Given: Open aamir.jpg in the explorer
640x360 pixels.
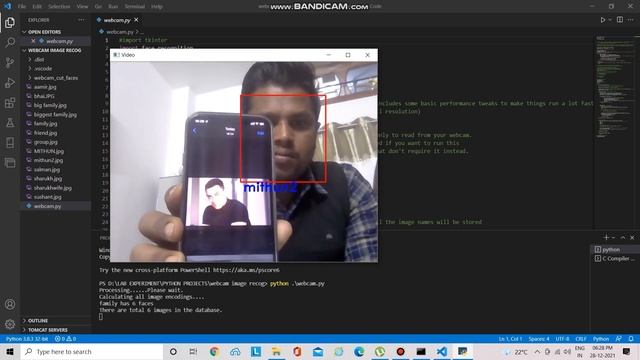Looking at the screenshot, I should [x=45, y=87].
